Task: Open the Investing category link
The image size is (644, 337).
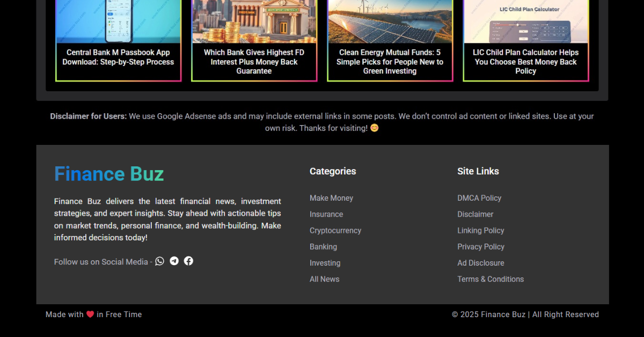Action: [x=325, y=263]
